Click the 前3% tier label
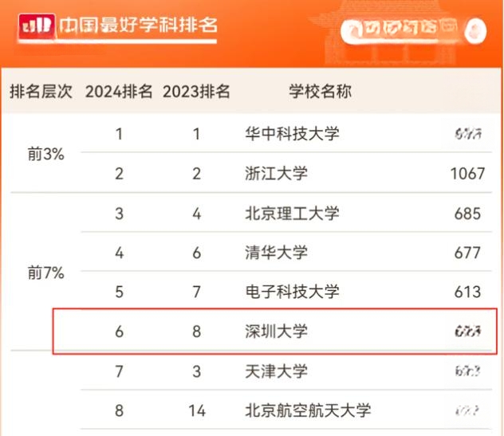This screenshot has width=504, height=436. (x=45, y=154)
